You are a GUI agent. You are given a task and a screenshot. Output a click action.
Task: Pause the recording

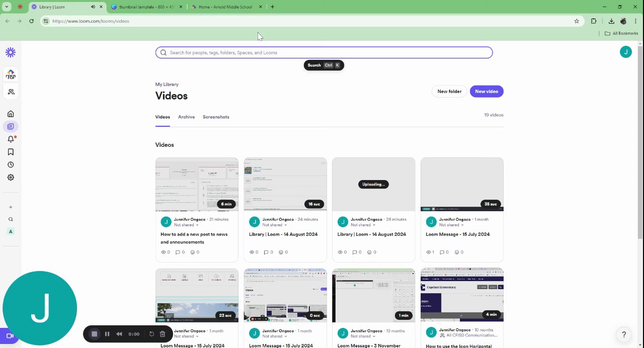coord(107,334)
